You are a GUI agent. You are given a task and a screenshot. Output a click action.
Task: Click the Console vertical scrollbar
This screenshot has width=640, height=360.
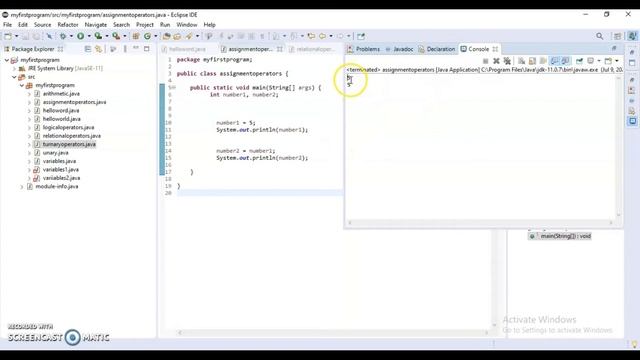[618, 146]
